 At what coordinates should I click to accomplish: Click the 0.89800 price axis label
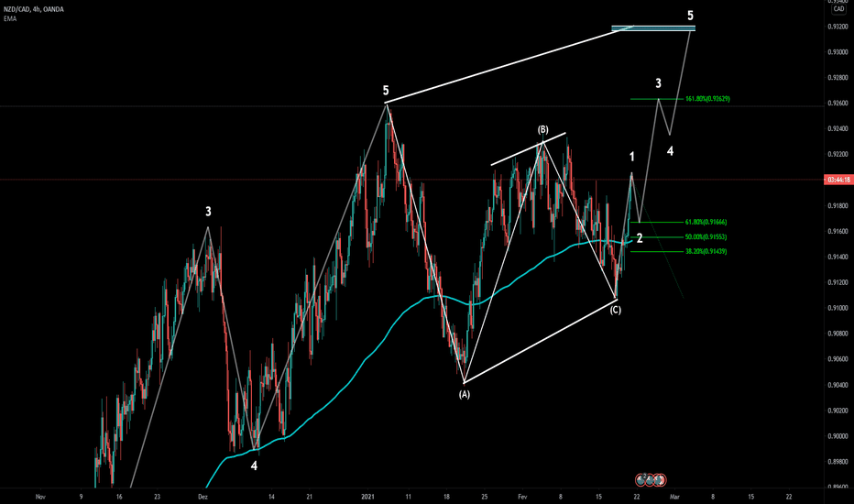[x=838, y=462]
